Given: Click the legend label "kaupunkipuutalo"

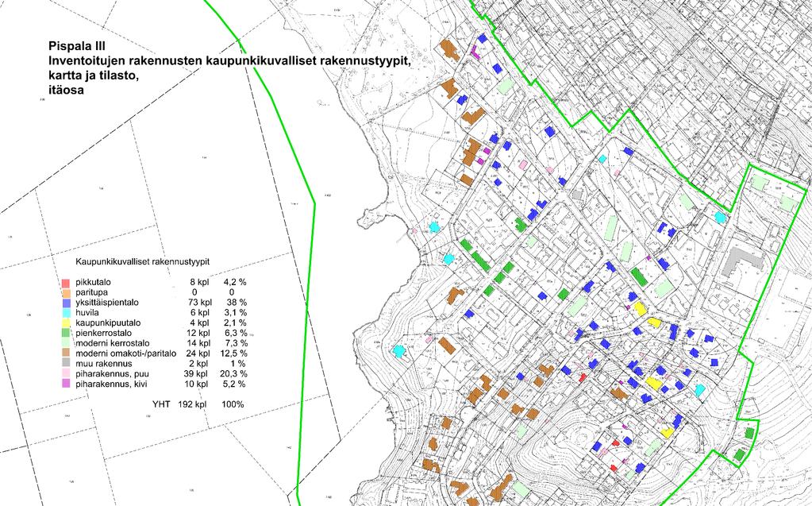Looking at the screenshot, I should pos(108,323).
